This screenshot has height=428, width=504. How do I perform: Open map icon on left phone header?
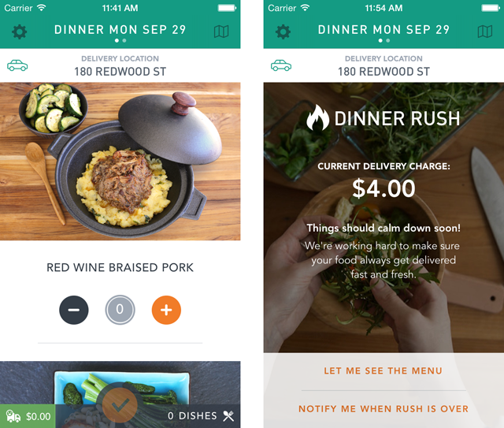tap(221, 32)
